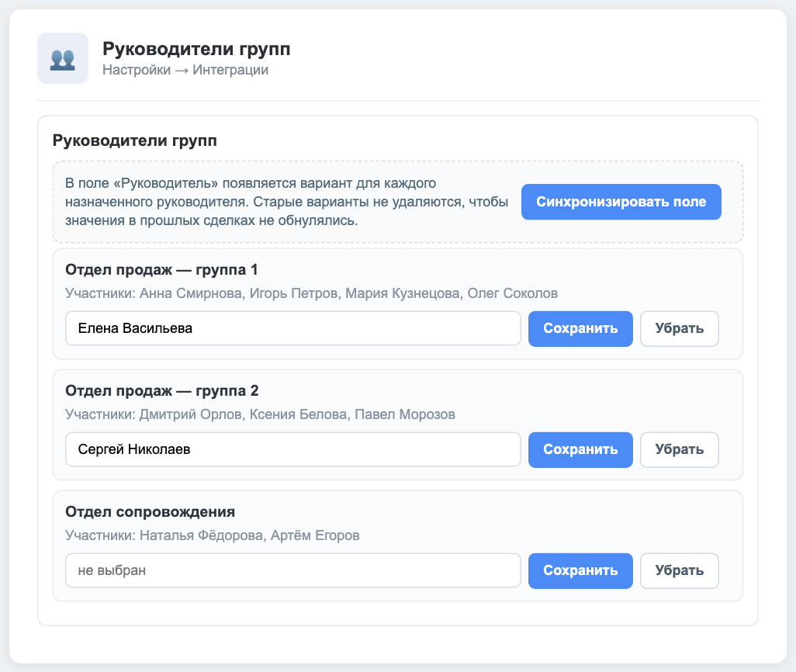This screenshot has height=672, width=796.
Task: Click Убрать in Отдел сопровождения card
Action: (680, 570)
